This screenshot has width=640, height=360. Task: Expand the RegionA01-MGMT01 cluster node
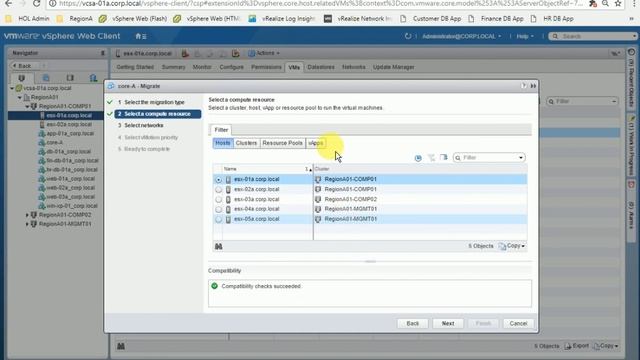tap(27, 224)
